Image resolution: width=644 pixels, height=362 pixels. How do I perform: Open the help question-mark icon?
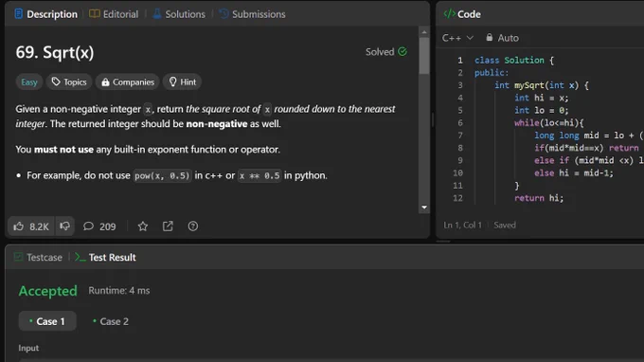192,226
